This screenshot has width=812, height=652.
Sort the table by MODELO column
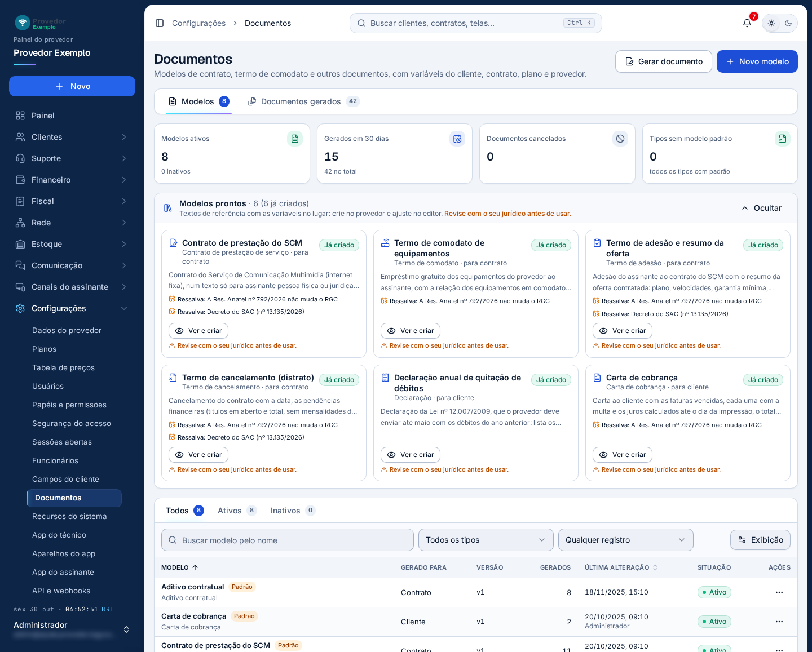pyautogui.click(x=180, y=567)
